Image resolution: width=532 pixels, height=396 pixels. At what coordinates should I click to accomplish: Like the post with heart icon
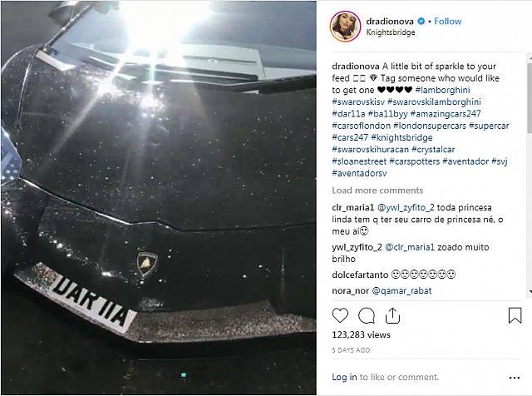tap(340, 315)
